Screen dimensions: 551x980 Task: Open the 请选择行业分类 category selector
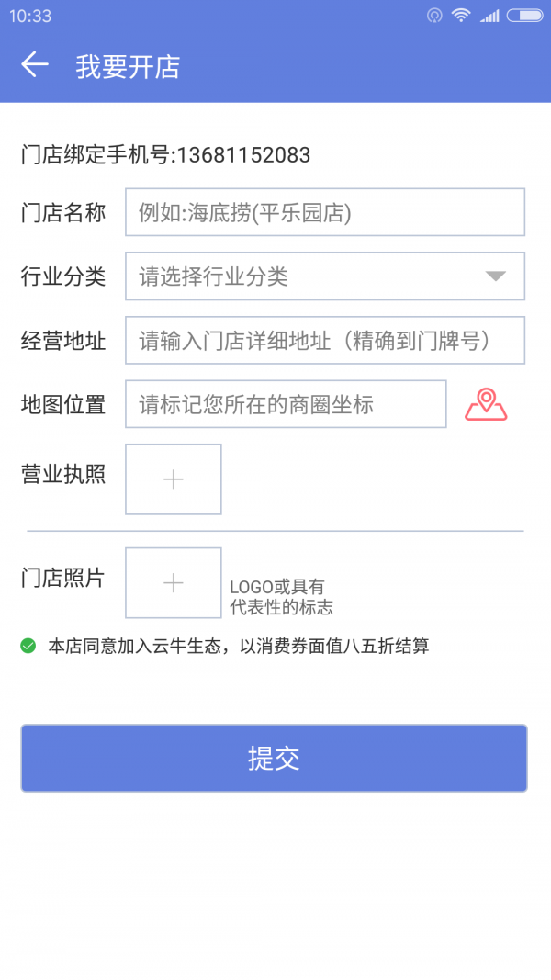coord(275,276)
